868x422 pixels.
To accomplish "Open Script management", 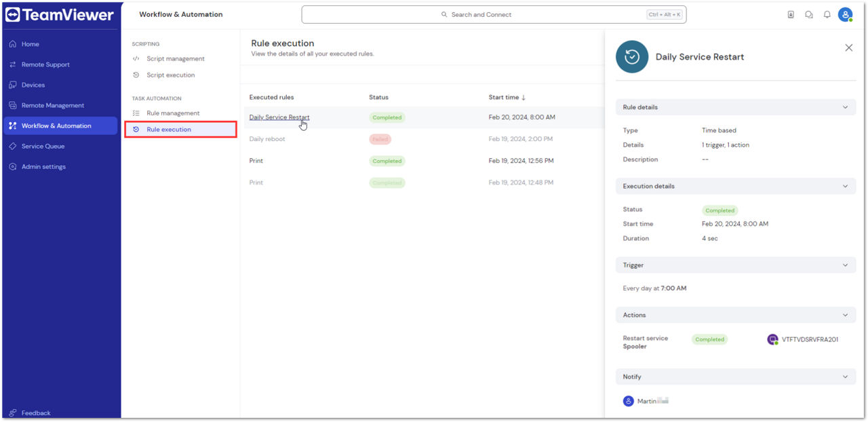I will tap(175, 58).
